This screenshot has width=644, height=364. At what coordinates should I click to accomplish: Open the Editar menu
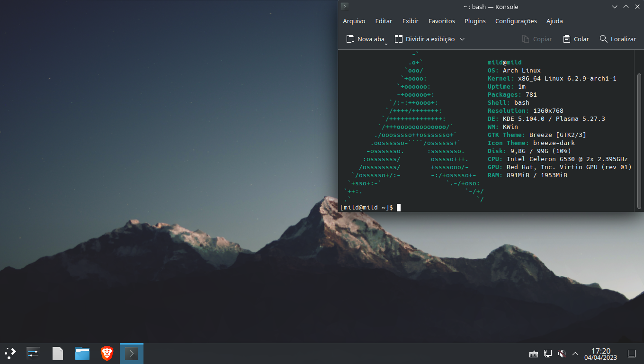coord(384,21)
